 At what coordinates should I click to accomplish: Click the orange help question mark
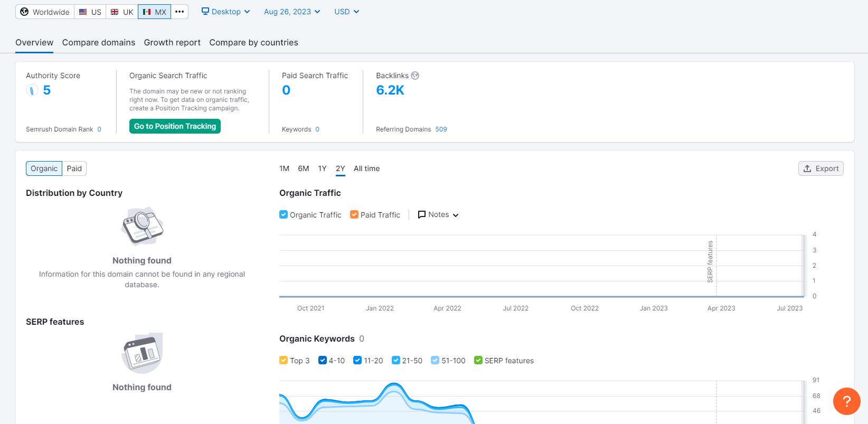(x=846, y=401)
